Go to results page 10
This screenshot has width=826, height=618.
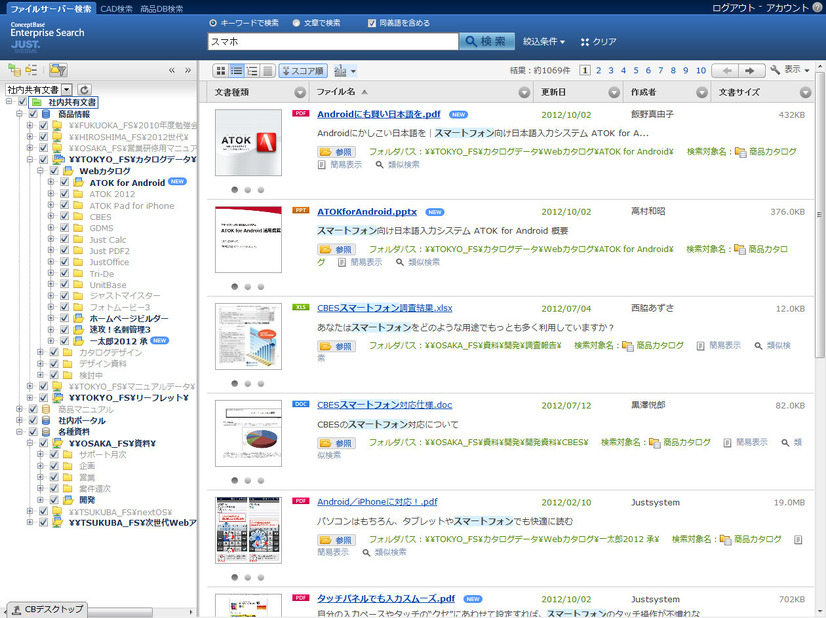click(701, 71)
